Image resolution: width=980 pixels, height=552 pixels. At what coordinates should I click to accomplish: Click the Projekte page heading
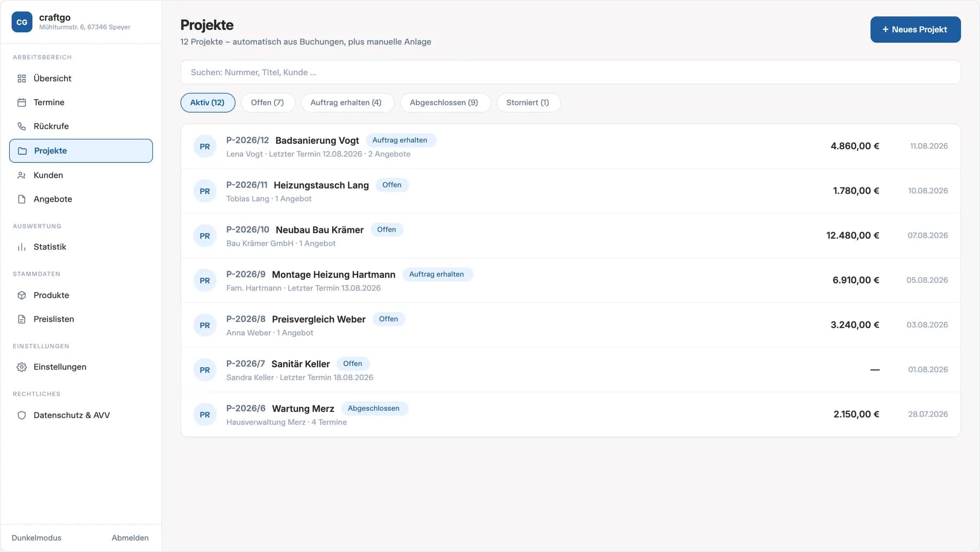(x=207, y=25)
